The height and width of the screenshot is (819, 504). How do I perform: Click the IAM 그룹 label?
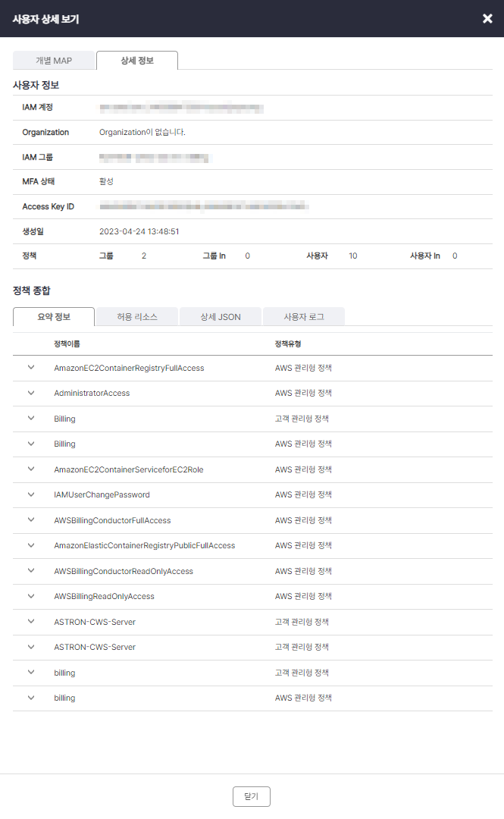coord(38,157)
